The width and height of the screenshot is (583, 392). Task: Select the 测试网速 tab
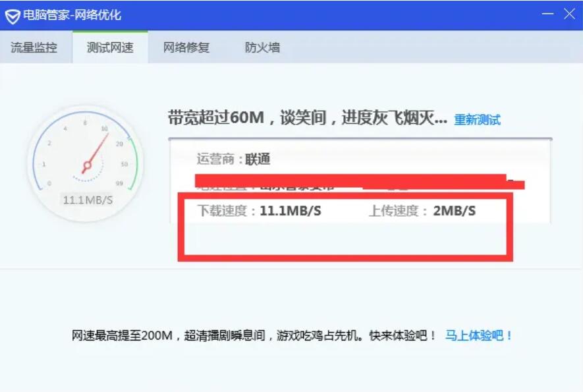pos(110,47)
